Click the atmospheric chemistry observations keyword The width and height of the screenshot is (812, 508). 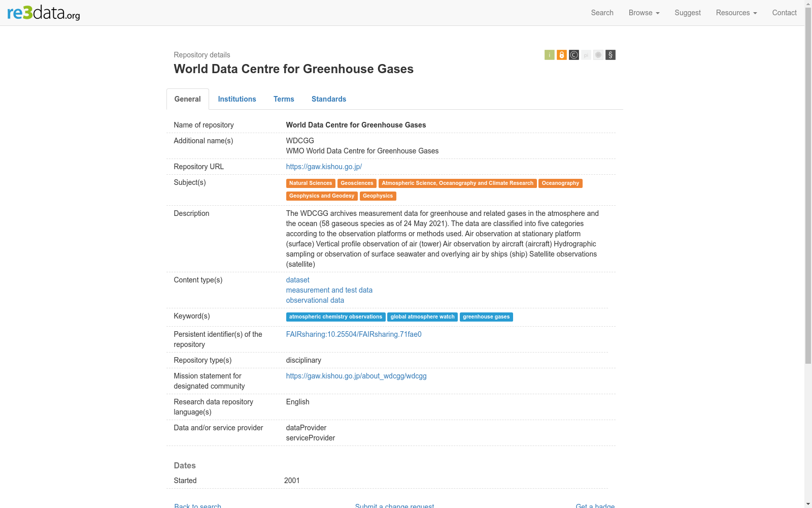pyautogui.click(x=335, y=317)
